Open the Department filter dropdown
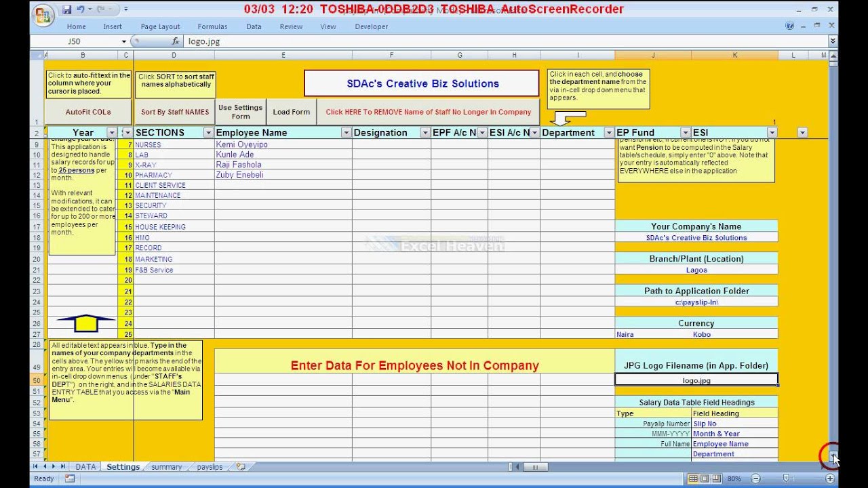The width and height of the screenshot is (868, 488). (609, 133)
